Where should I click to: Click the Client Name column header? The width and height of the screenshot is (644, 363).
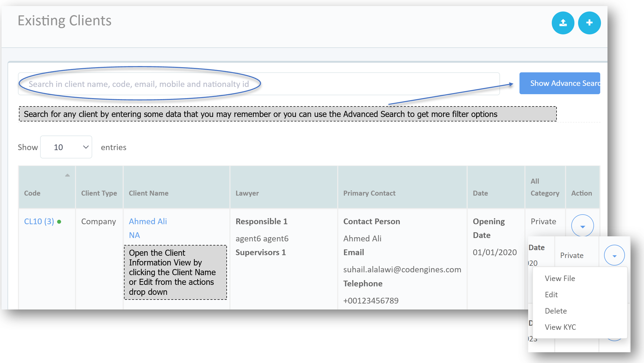point(148,193)
